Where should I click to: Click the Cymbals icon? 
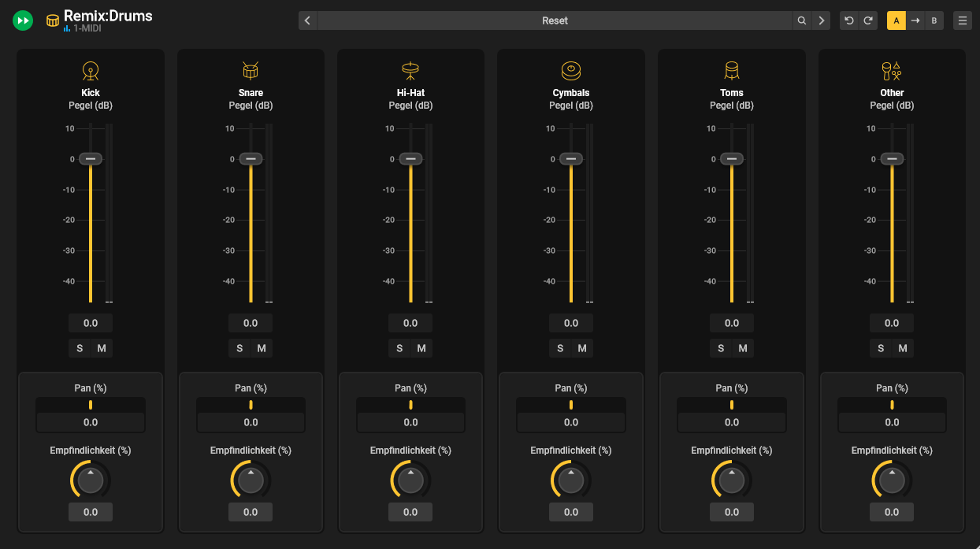[x=571, y=72]
